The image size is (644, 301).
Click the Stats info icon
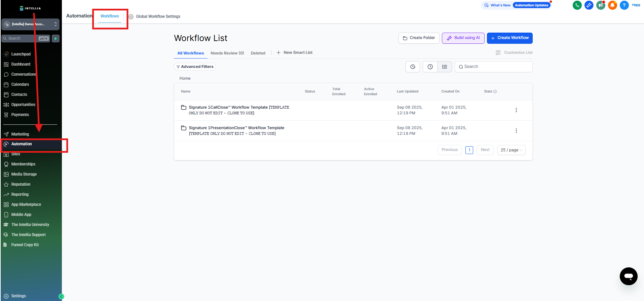pos(495,91)
